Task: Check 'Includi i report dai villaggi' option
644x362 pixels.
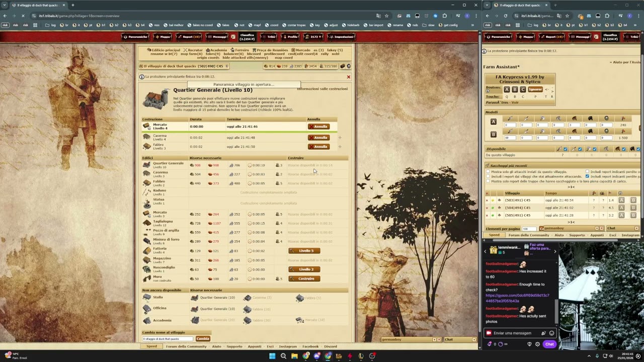Action: (x=488, y=176)
